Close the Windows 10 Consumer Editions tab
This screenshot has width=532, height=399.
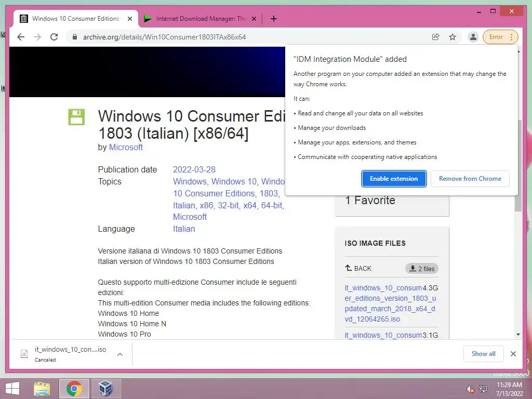(x=129, y=19)
